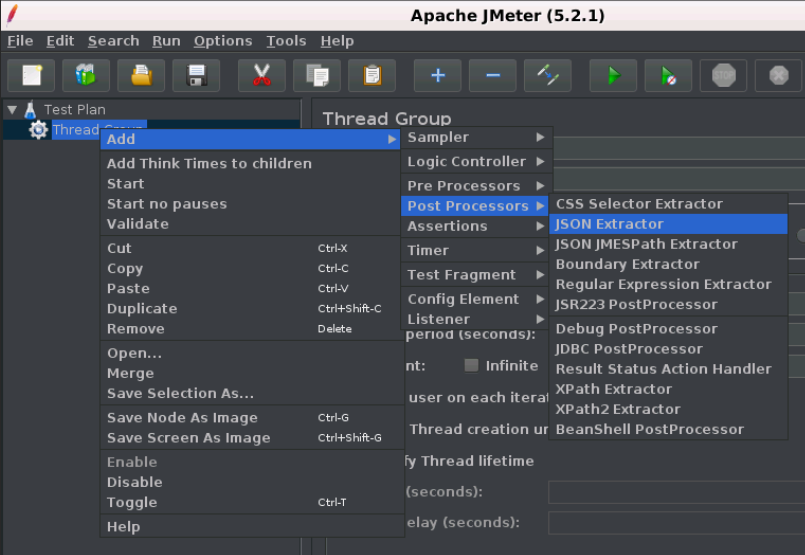The width and height of the screenshot is (805, 555).
Task: Click Merge in context menu
Action: coord(252,373)
